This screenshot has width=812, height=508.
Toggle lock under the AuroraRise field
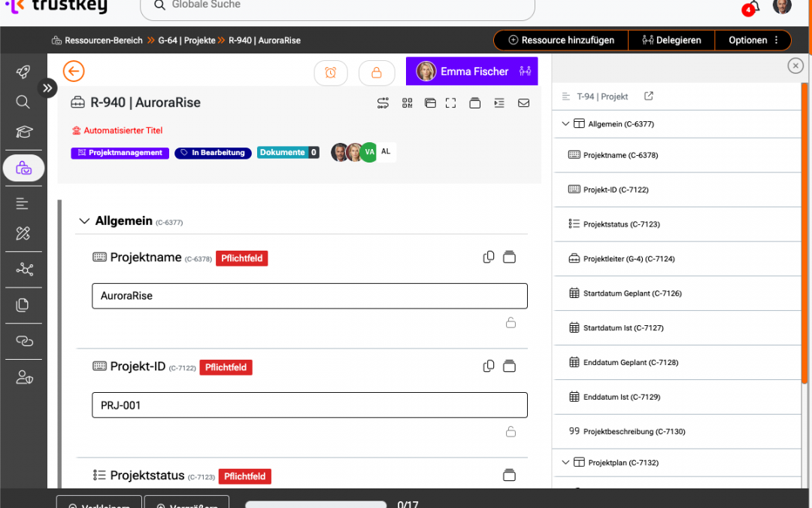point(511,323)
